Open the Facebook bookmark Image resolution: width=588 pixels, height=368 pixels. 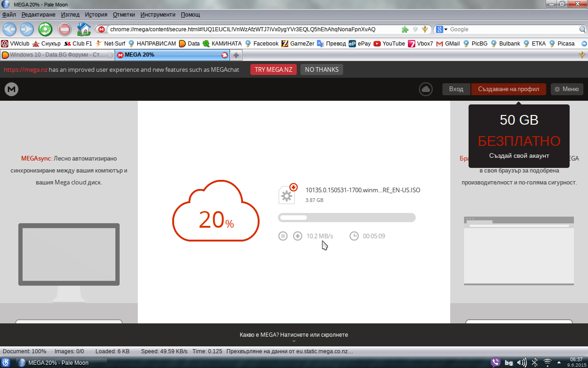coord(262,44)
